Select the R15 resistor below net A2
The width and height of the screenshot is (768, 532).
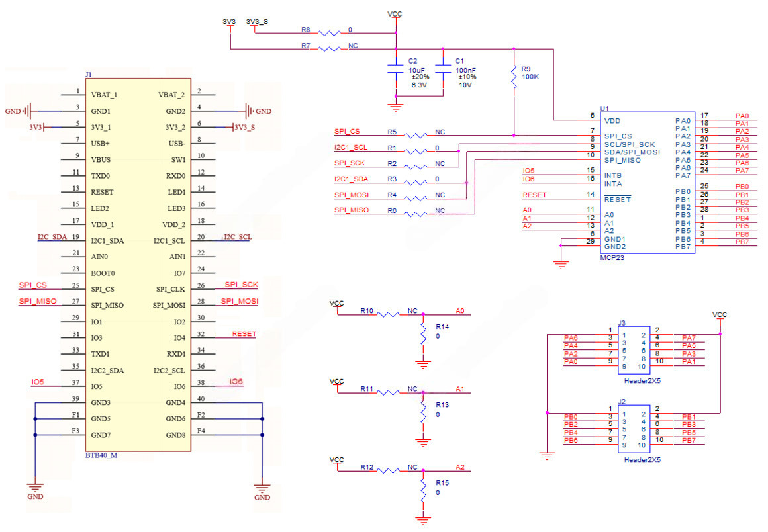(424, 490)
